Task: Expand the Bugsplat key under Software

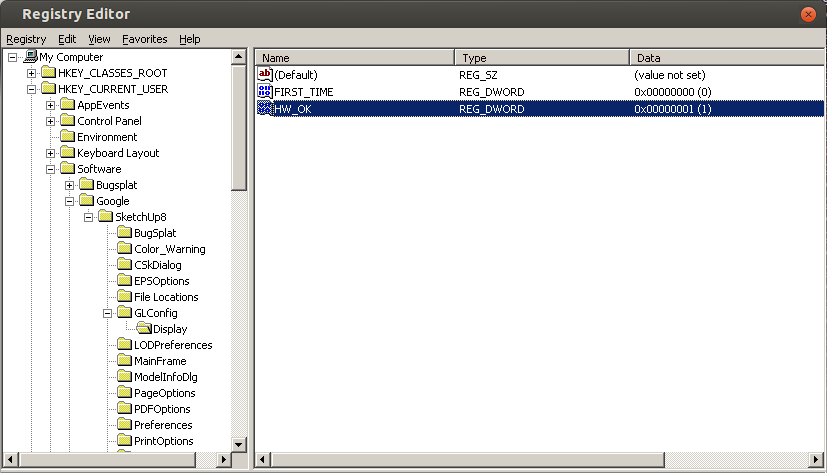Action: 70,185
